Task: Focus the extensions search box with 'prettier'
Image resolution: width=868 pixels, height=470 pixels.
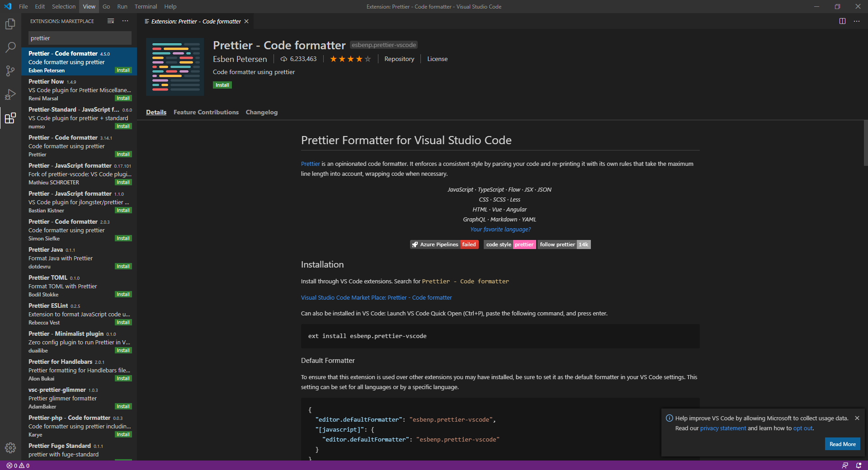Action: pos(80,38)
